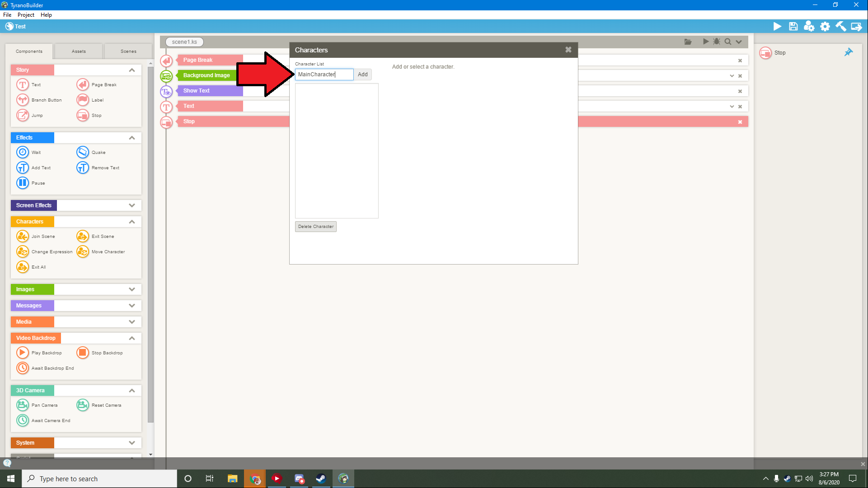Viewport: 868px width, 488px height.
Task: Click the Delete Character button
Action: point(316,227)
